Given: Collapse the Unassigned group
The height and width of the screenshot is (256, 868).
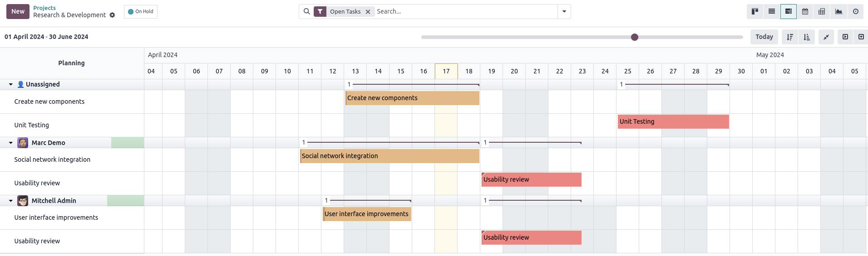Looking at the screenshot, I should click(10, 84).
